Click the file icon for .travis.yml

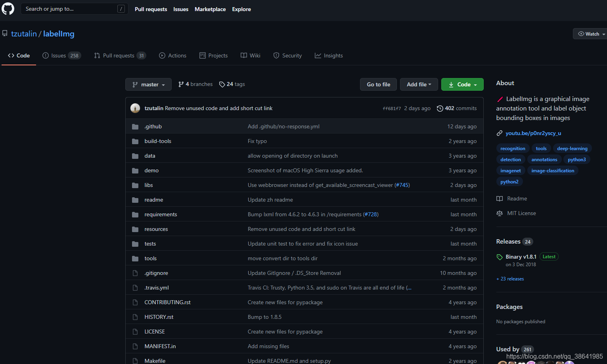tap(135, 288)
